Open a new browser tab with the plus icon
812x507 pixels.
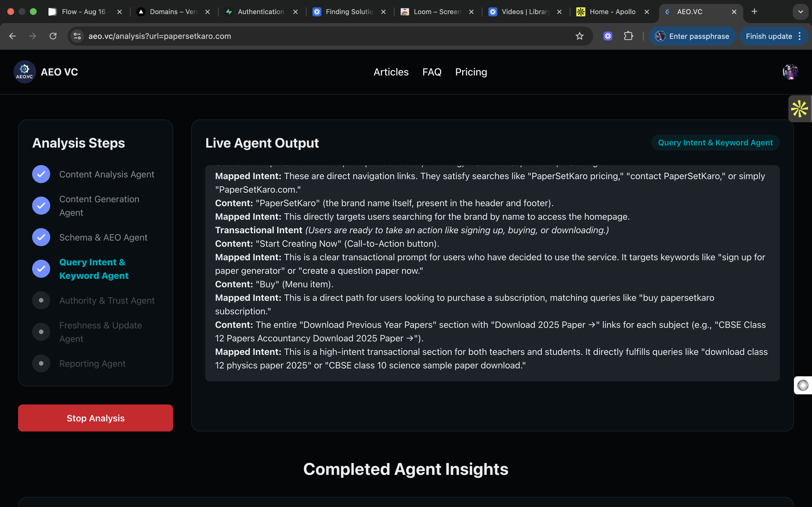pyautogui.click(x=754, y=12)
